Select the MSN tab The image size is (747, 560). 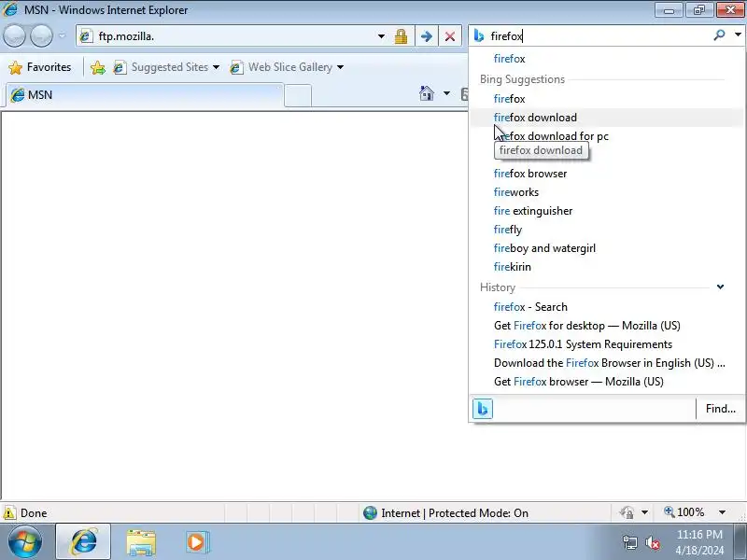[x=143, y=95]
